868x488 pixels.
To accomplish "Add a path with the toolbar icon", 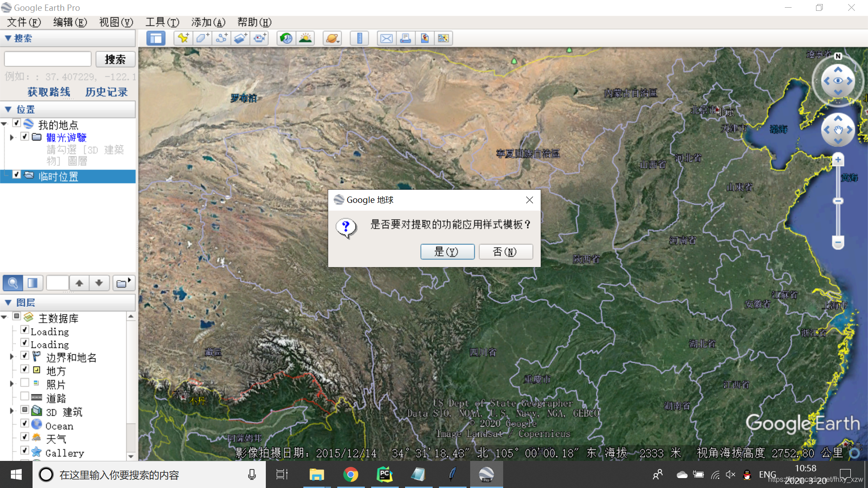I will pyautogui.click(x=222, y=38).
